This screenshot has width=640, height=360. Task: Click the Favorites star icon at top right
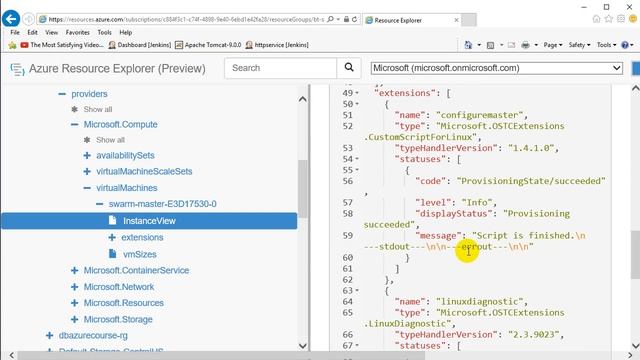609,19
